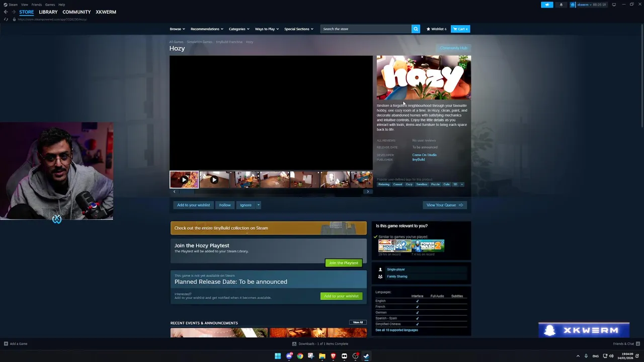The image size is (644, 362).
Task: Click the Single-player feature icon
Action: [x=380, y=269]
